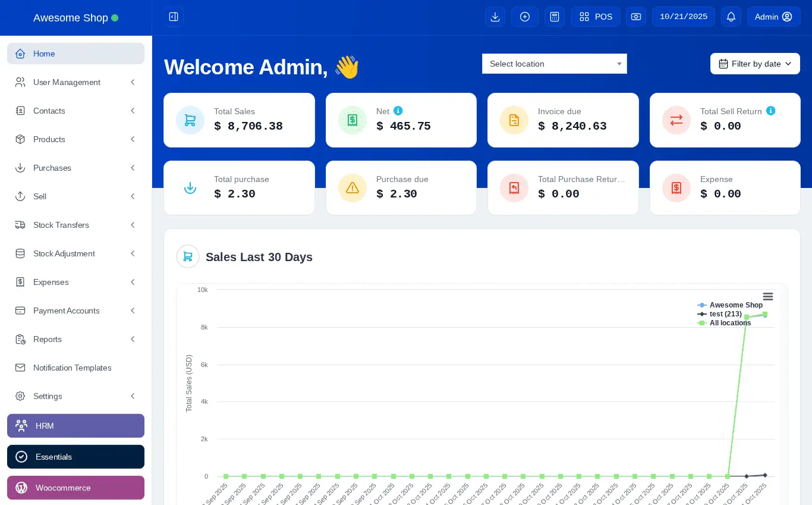Click the 10/21/2025 date field
This screenshot has height=505, width=812.
(684, 17)
